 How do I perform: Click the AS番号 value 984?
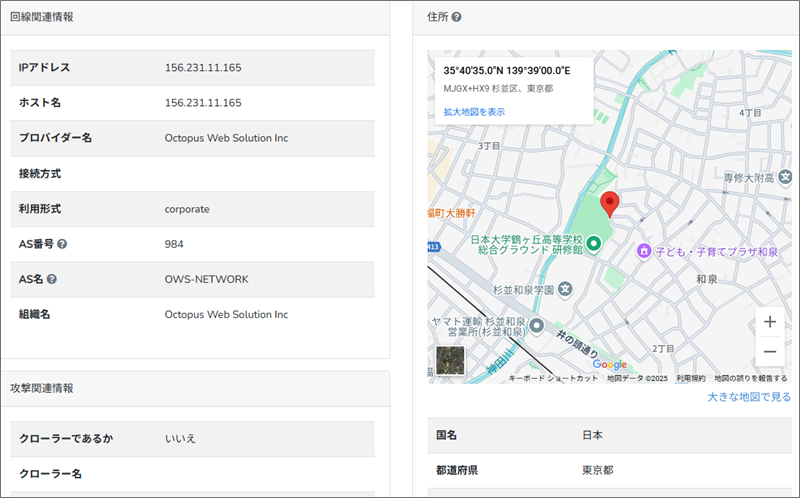pos(174,244)
